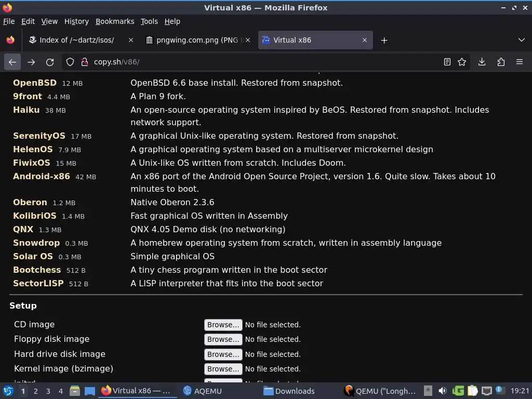The width and height of the screenshot is (532, 399).
Task: Run Snowdrop OS
Action: pos(36,243)
